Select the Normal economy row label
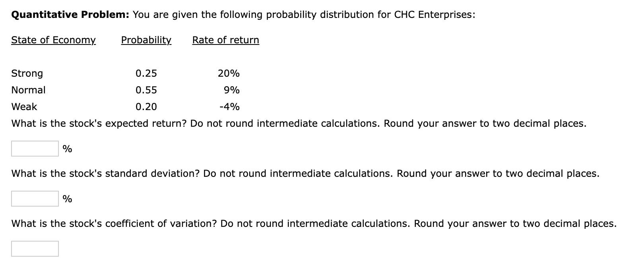Image resolution: width=644 pixels, height=267 pixels. (x=28, y=90)
